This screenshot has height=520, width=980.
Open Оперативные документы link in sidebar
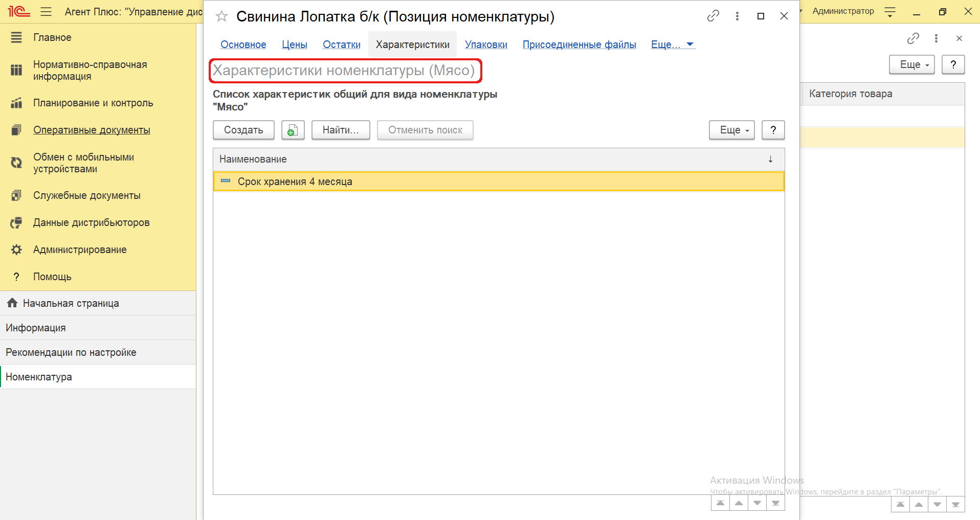[x=92, y=130]
